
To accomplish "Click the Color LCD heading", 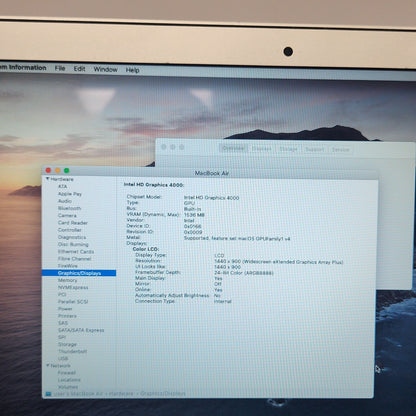I will coord(146,249).
